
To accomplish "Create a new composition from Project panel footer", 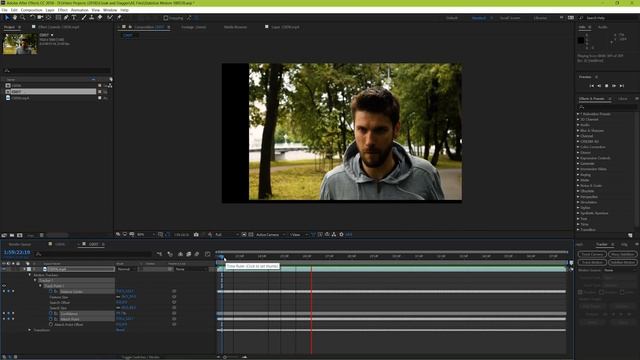I will (20, 235).
